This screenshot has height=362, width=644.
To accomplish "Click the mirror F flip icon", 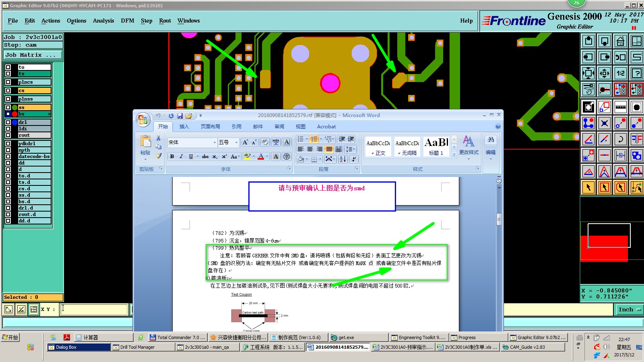I will click(x=637, y=139).
